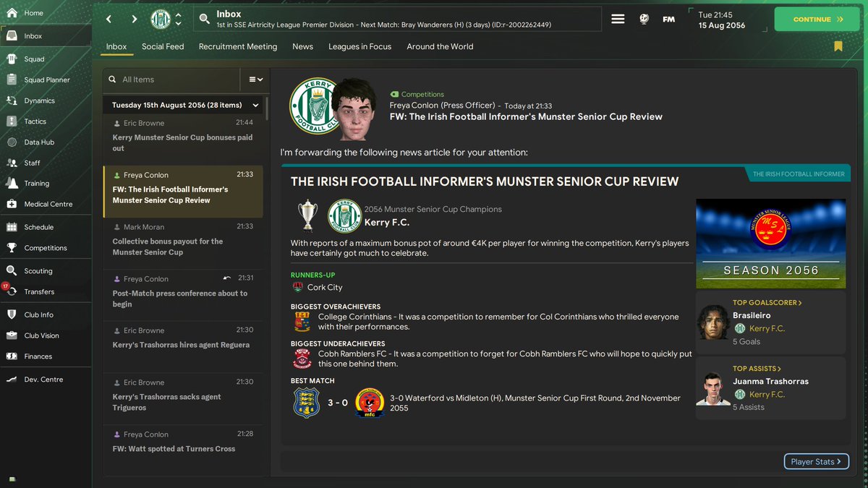Viewport: 868px width, 488px height.
Task: Expand the Top Goalscorer link arrow
Action: (799, 303)
